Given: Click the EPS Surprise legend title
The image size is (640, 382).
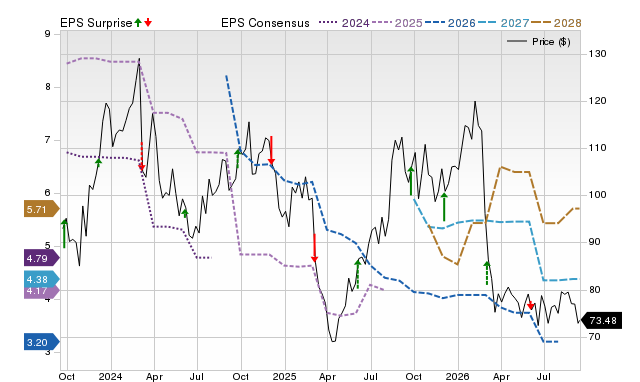Looking at the screenshot, I should point(96,23).
